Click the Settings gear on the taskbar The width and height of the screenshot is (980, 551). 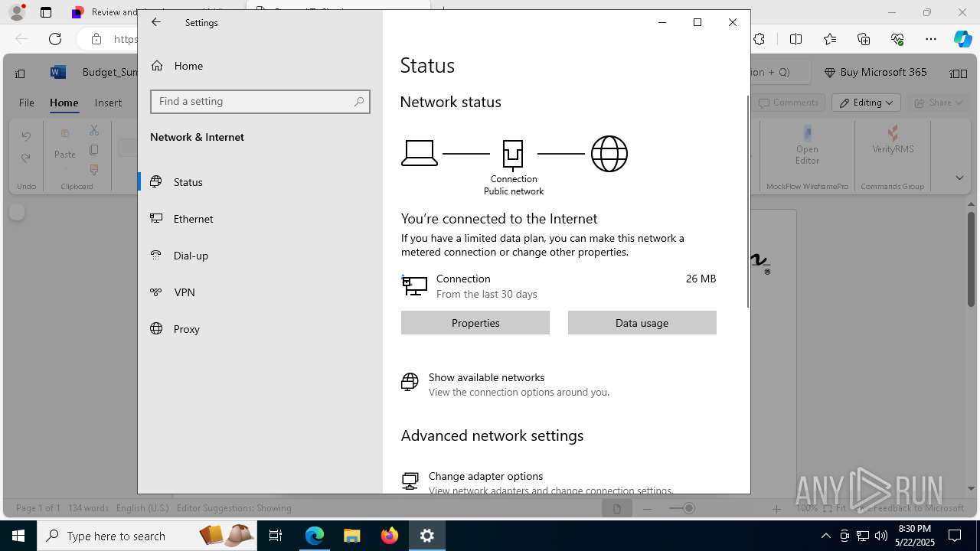427,536
